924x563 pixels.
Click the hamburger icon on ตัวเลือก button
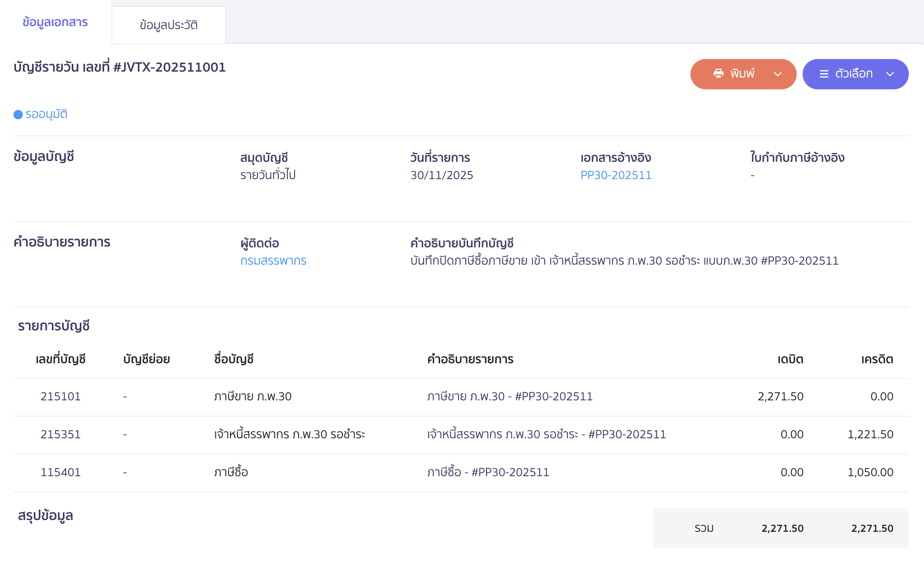click(x=824, y=74)
